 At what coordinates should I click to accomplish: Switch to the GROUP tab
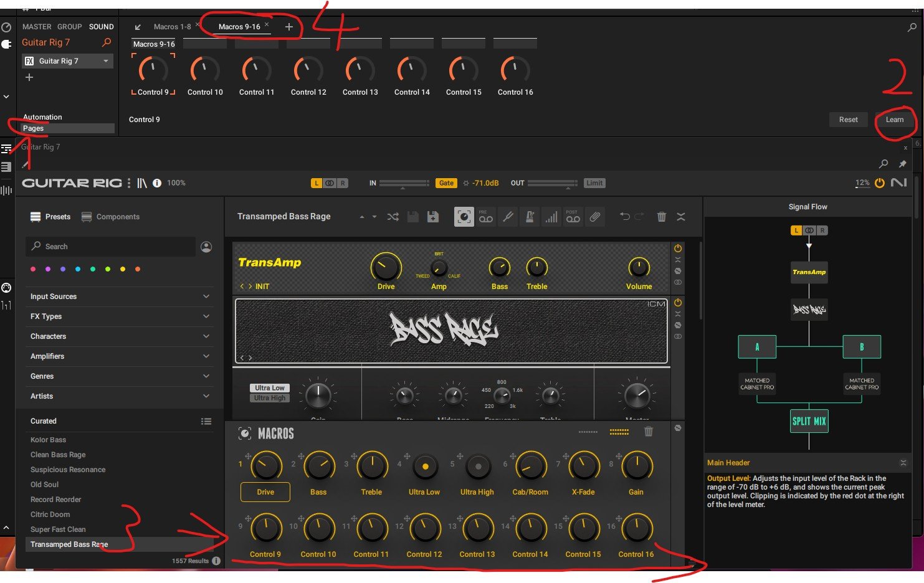coord(70,27)
